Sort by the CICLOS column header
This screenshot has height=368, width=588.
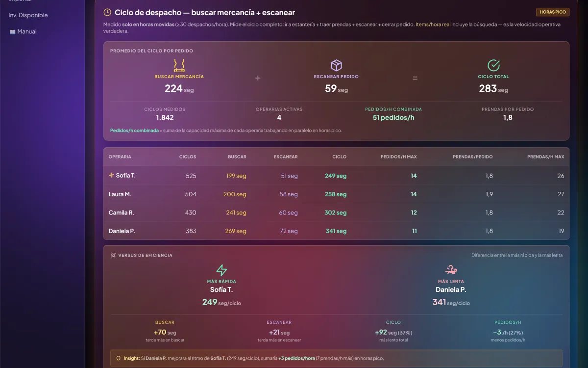tap(188, 157)
